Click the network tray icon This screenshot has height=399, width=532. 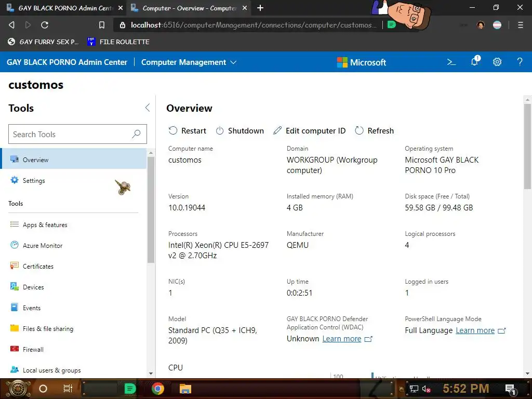tap(414, 389)
